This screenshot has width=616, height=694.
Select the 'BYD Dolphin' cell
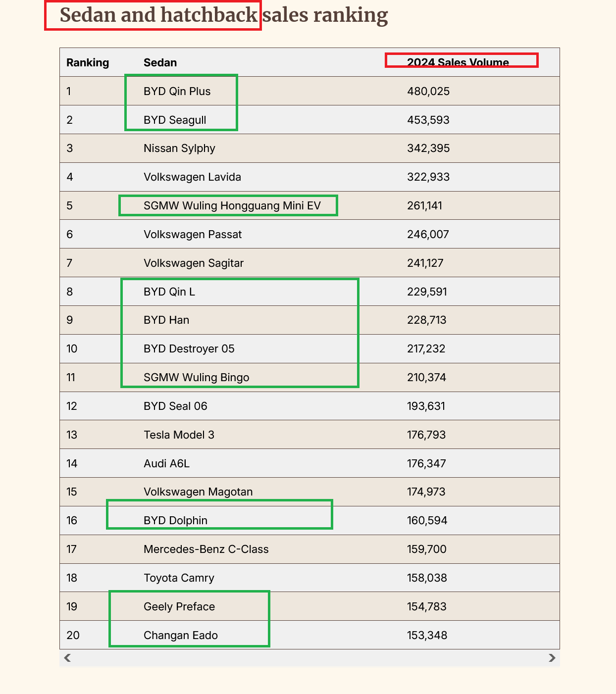(x=175, y=521)
